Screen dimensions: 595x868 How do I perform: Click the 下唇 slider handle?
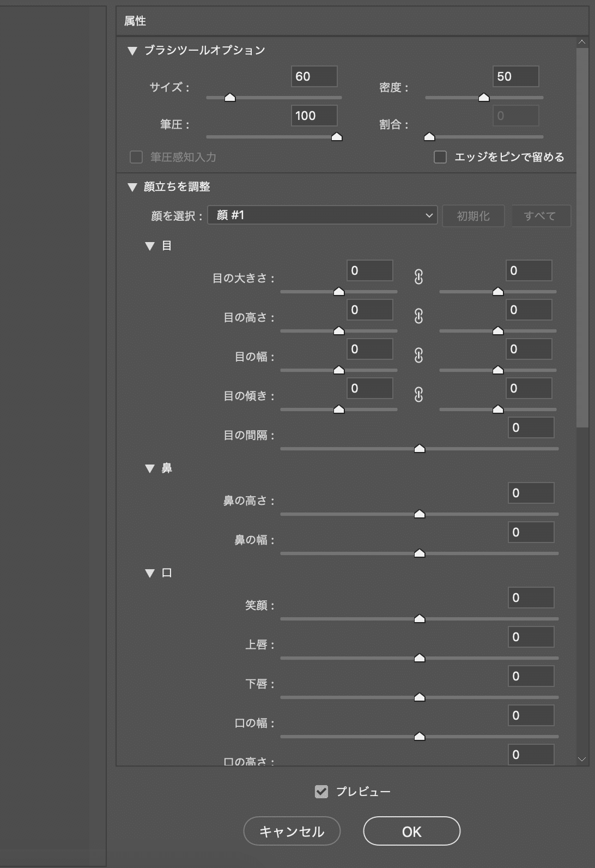pyautogui.click(x=420, y=697)
